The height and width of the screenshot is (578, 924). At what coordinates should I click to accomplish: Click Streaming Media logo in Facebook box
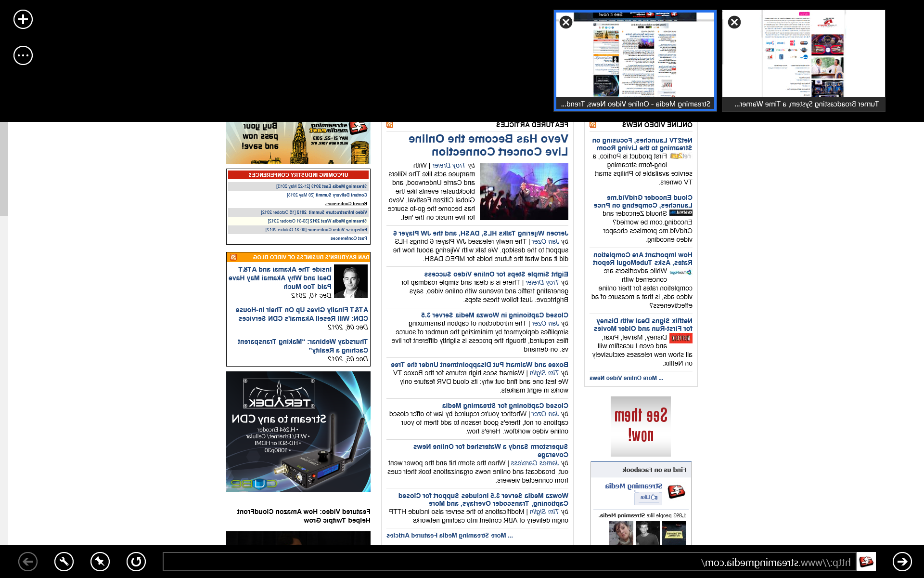tap(677, 492)
